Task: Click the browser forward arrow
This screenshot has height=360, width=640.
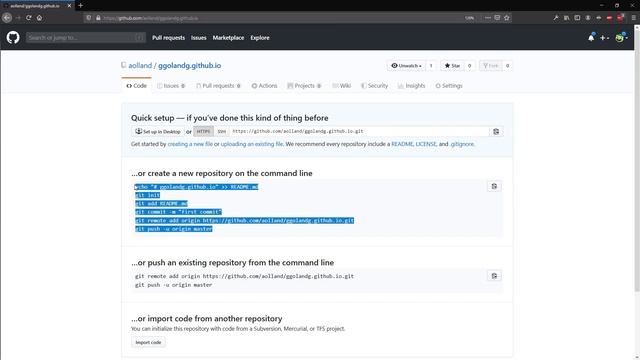Action: click(x=18, y=18)
